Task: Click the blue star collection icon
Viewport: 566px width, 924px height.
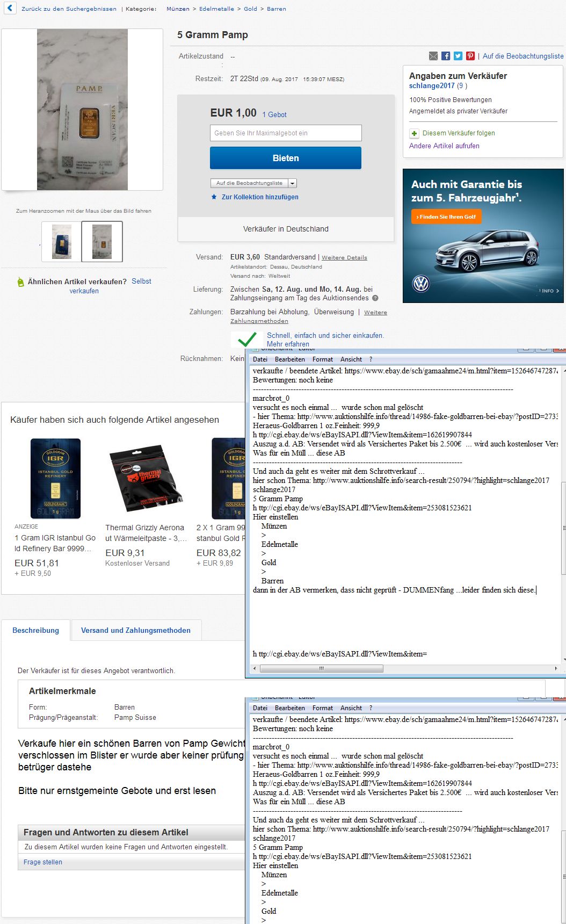Action: [214, 197]
